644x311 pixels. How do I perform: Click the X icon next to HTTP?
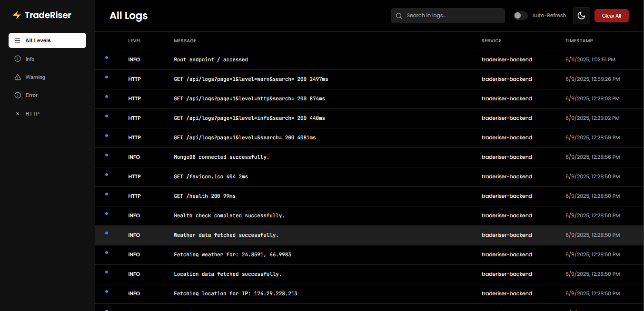click(18, 114)
